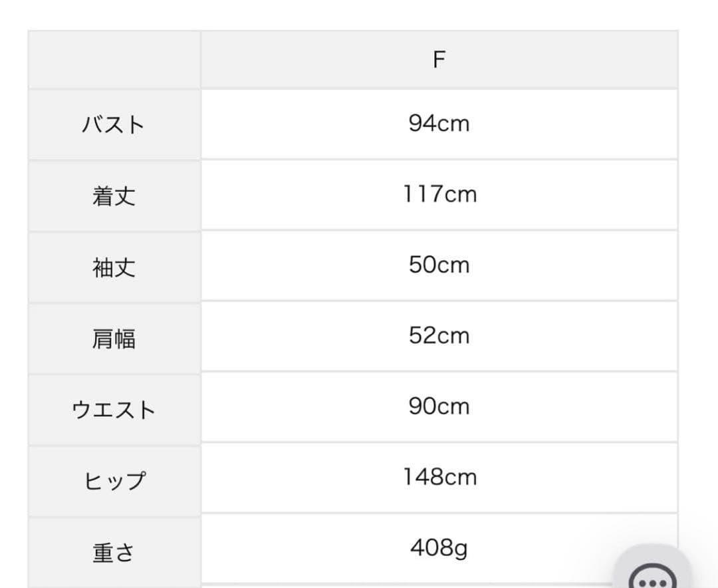Select the 408g weight value
The image size is (718, 588).
coord(439,548)
